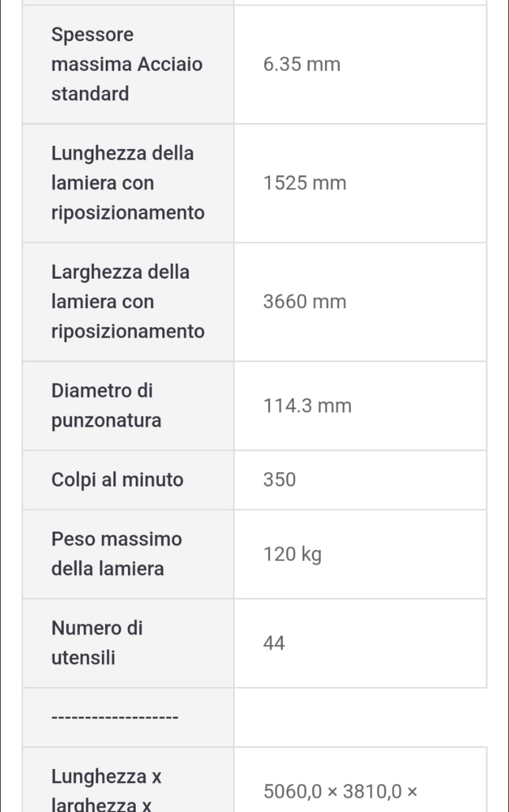Viewport: 509px width, 812px height.
Task: Click the empty cell beside the dashed separator
Action: [360, 717]
